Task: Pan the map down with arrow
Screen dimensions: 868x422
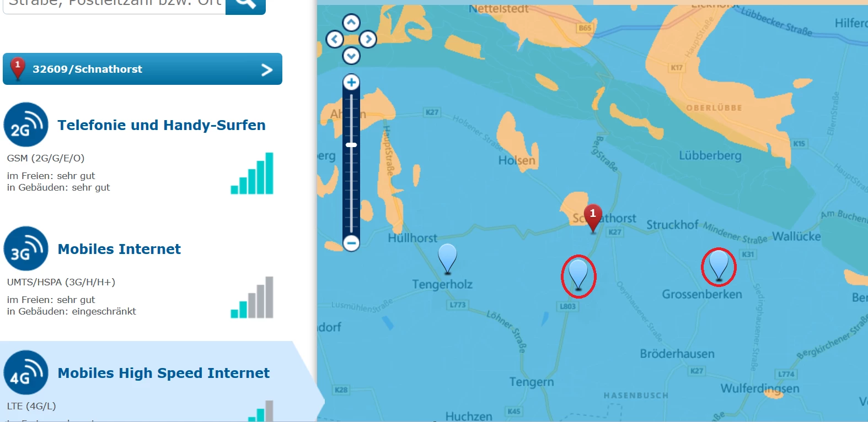Action: click(x=351, y=56)
